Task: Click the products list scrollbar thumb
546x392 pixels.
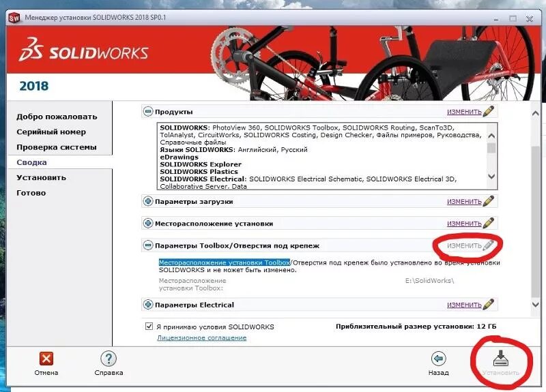Action: pos(491,148)
